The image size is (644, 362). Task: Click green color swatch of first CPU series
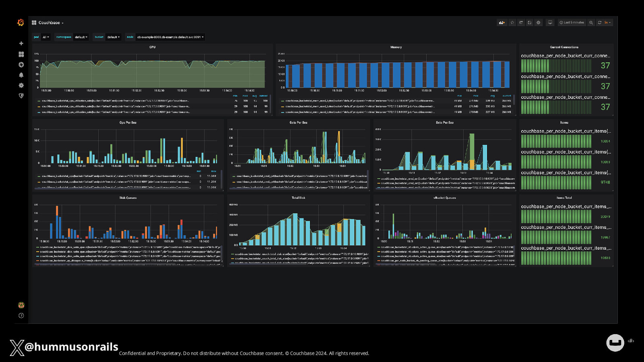point(39,101)
